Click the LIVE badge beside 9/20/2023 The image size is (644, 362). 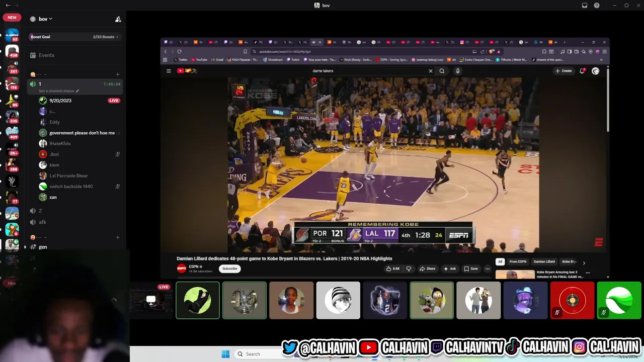coord(114,101)
